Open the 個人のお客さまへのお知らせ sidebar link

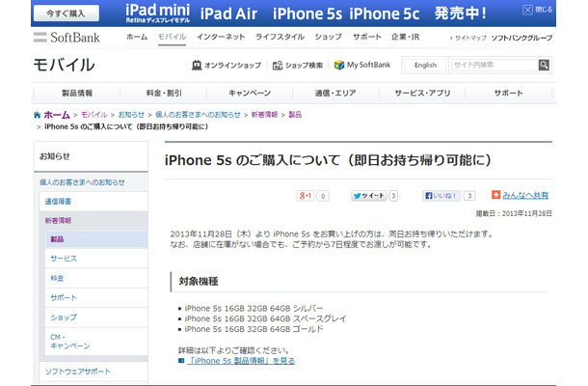(x=82, y=182)
